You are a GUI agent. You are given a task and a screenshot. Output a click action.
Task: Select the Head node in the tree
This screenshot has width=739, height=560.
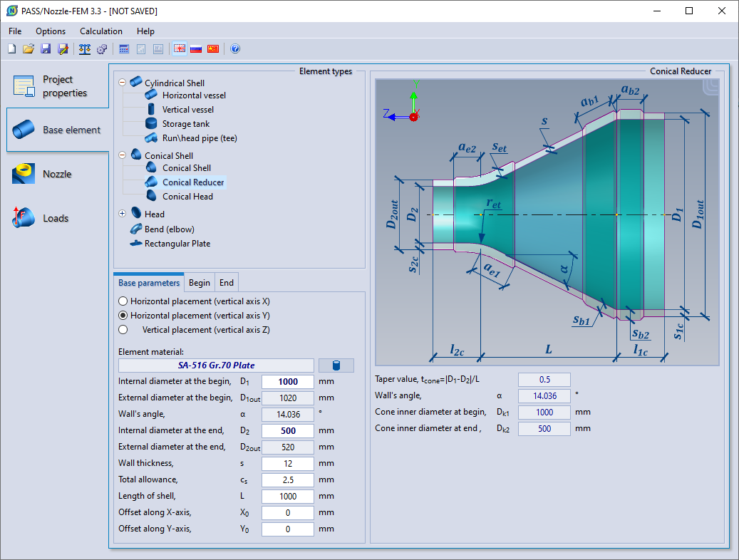(x=154, y=214)
